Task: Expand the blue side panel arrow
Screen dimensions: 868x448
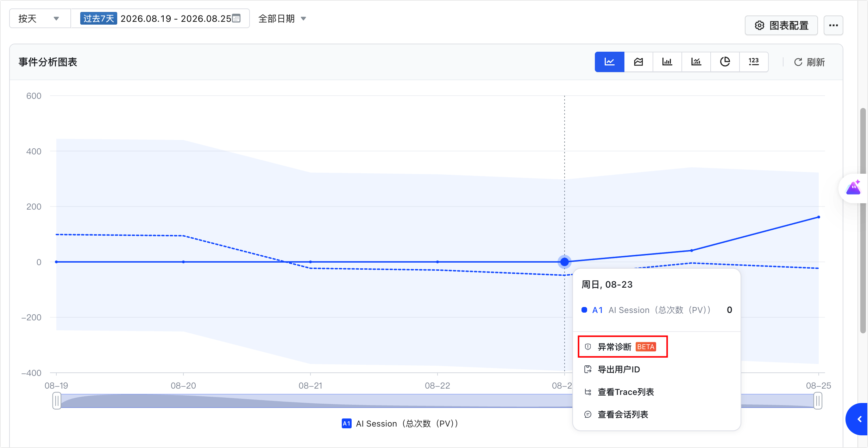Action: click(x=857, y=419)
